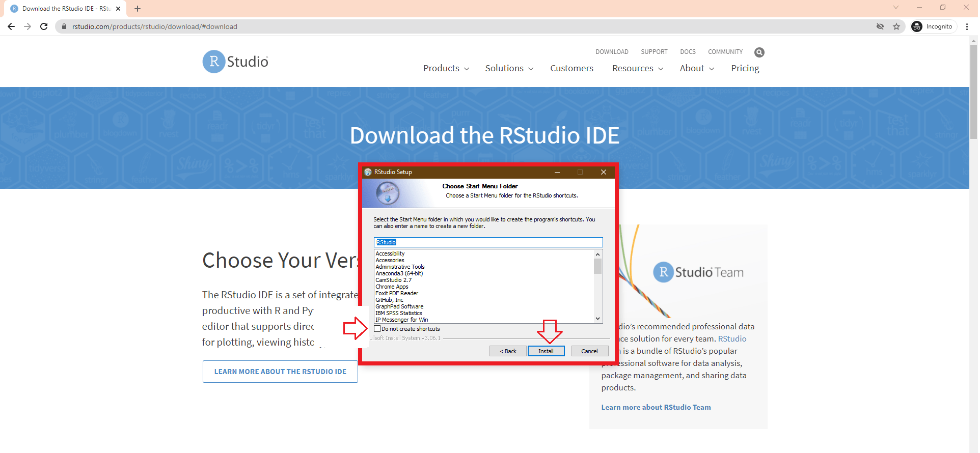Click the RStudio logo in header
This screenshot has width=980, height=453.
(x=235, y=62)
